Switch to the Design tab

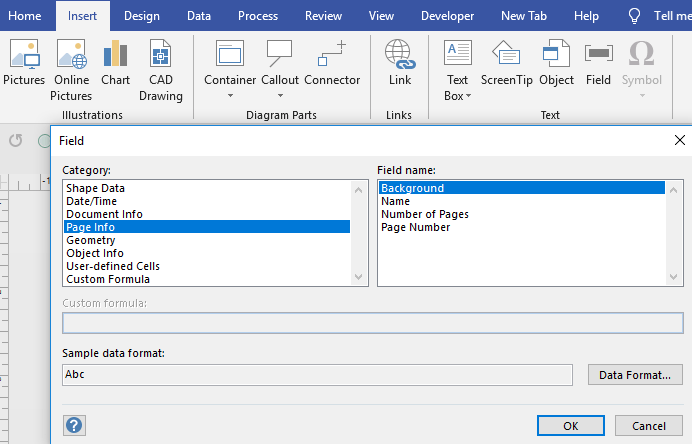click(x=141, y=16)
